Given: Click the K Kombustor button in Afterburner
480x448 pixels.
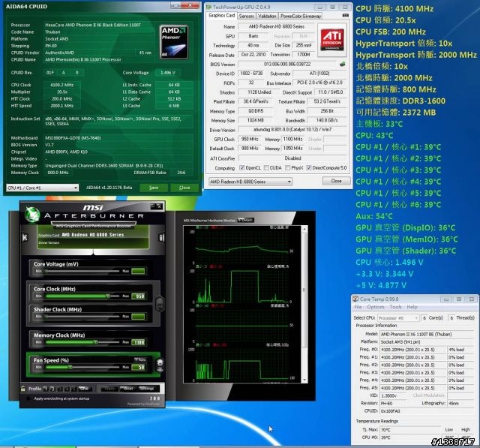Looking at the screenshot, I should point(25,237).
